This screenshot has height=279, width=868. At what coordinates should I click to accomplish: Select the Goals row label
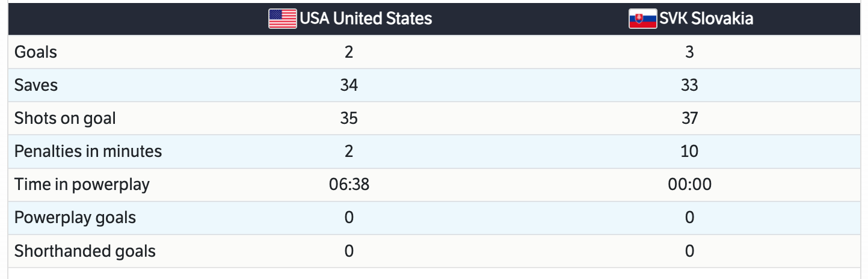(x=36, y=52)
